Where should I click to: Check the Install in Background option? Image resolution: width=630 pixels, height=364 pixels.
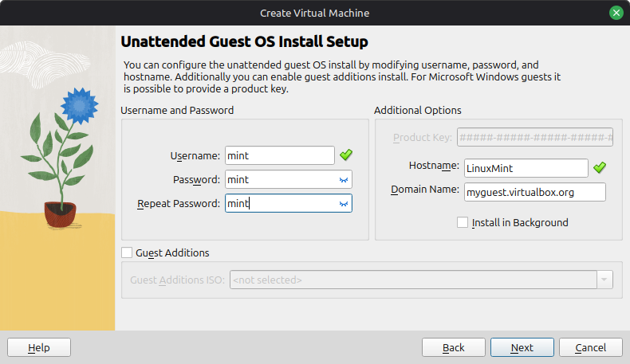[x=463, y=222]
